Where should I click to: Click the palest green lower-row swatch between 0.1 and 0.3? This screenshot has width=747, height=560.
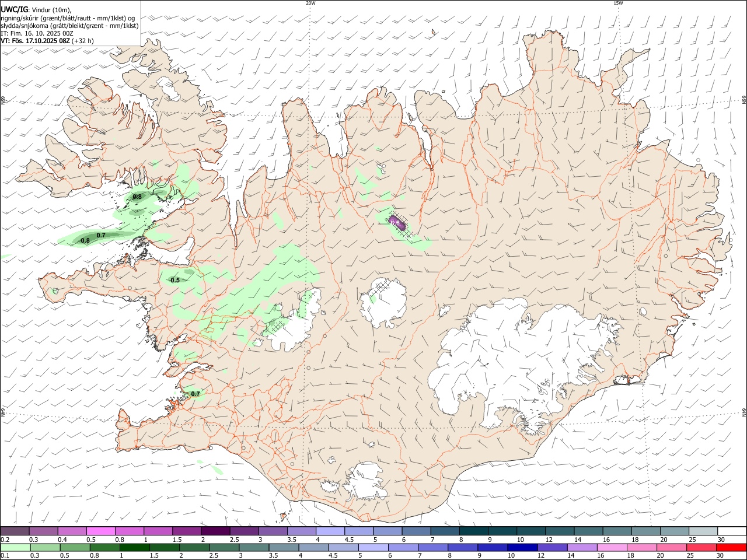tap(16, 547)
